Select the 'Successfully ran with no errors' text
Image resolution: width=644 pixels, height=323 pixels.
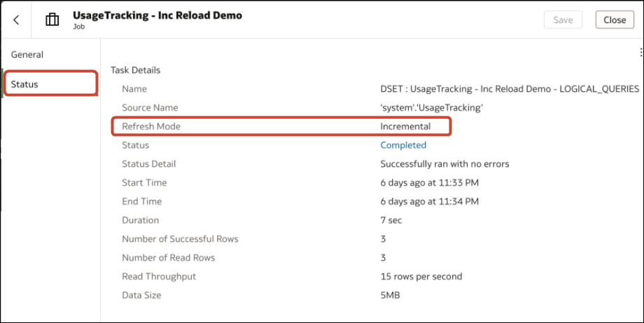click(x=444, y=164)
